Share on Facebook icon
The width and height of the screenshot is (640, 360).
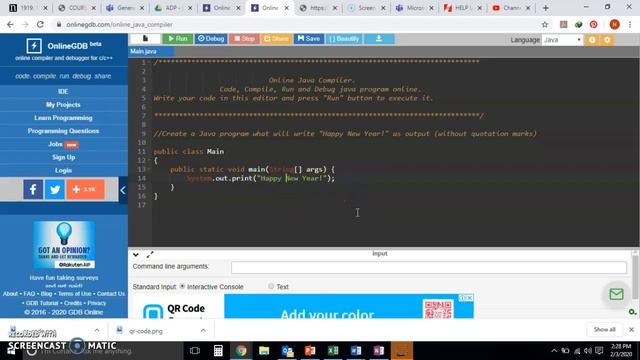point(33,189)
